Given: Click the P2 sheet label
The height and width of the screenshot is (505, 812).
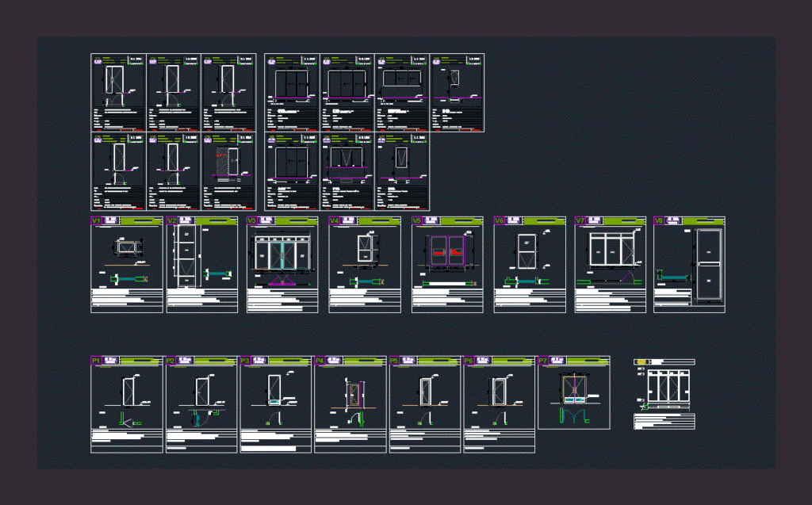Looking at the screenshot, I should point(171,360).
